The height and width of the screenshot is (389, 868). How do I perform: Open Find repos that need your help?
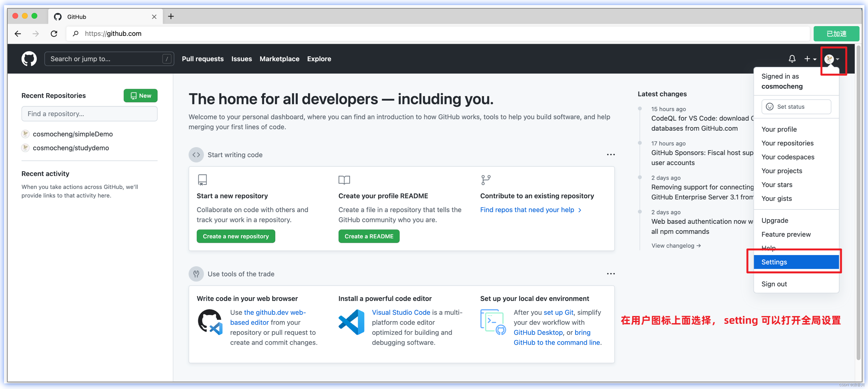[x=530, y=210]
